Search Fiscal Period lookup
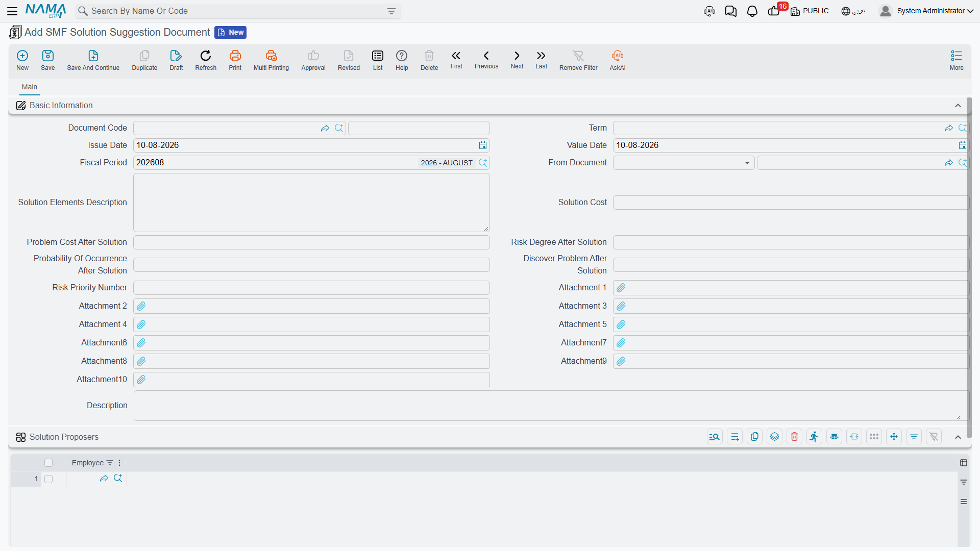 point(483,163)
